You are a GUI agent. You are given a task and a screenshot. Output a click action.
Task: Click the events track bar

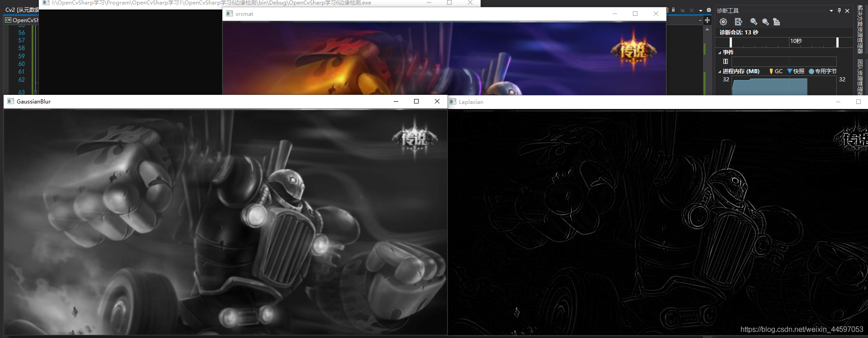[784, 61]
